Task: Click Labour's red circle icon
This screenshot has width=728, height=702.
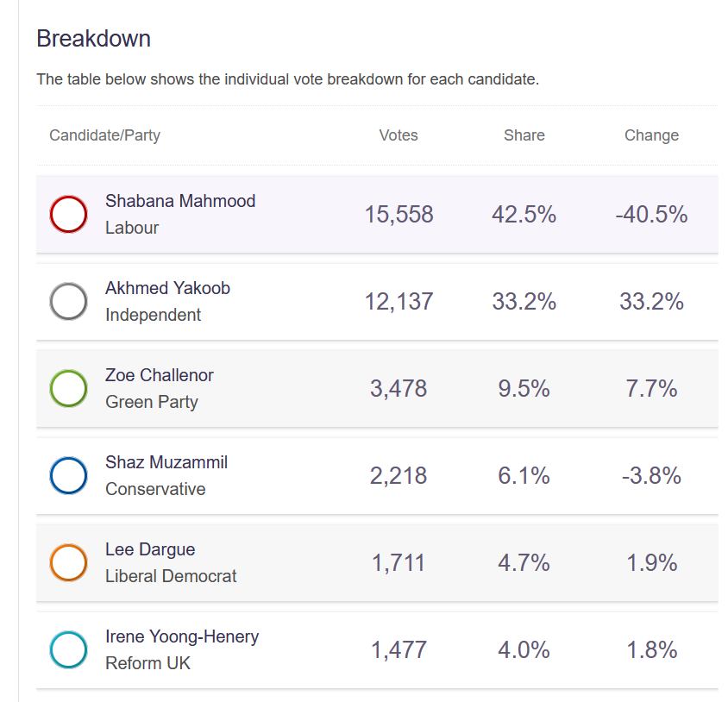Action: pos(69,214)
